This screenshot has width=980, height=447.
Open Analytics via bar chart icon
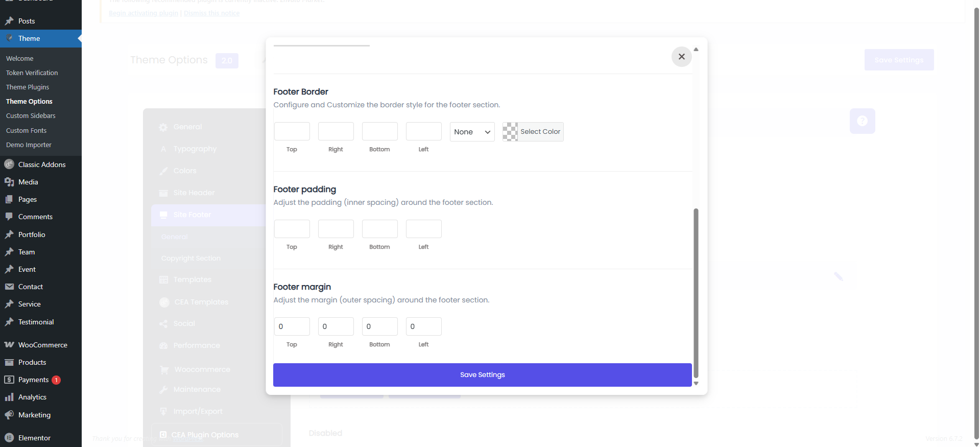(x=9, y=397)
